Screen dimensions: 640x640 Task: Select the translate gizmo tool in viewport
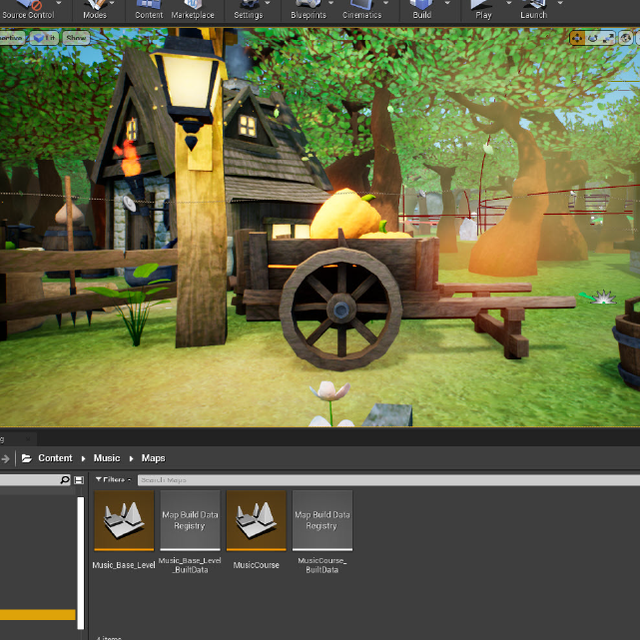tap(578, 38)
